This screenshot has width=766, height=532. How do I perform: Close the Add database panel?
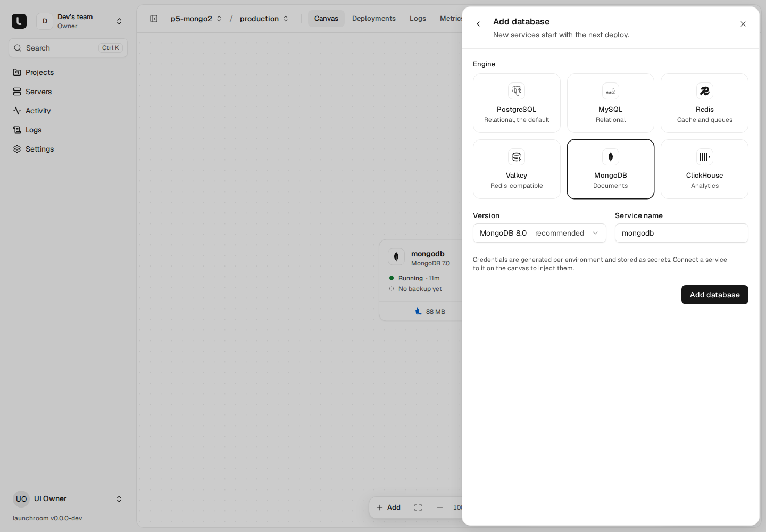click(743, 24)
